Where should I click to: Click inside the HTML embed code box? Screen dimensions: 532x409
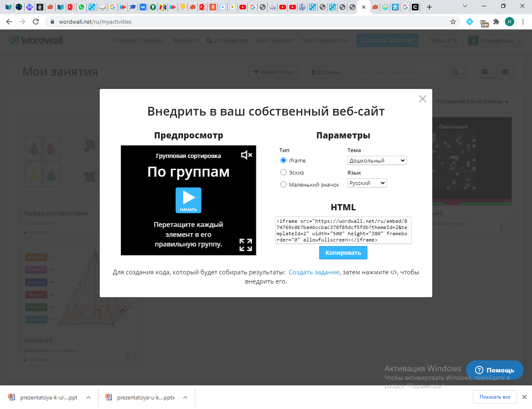343,230
